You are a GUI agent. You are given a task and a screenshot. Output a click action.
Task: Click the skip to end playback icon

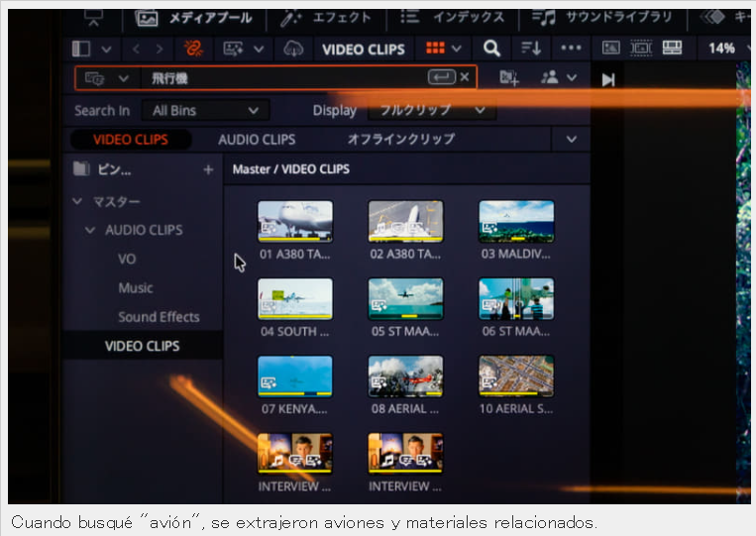[608, 79]
